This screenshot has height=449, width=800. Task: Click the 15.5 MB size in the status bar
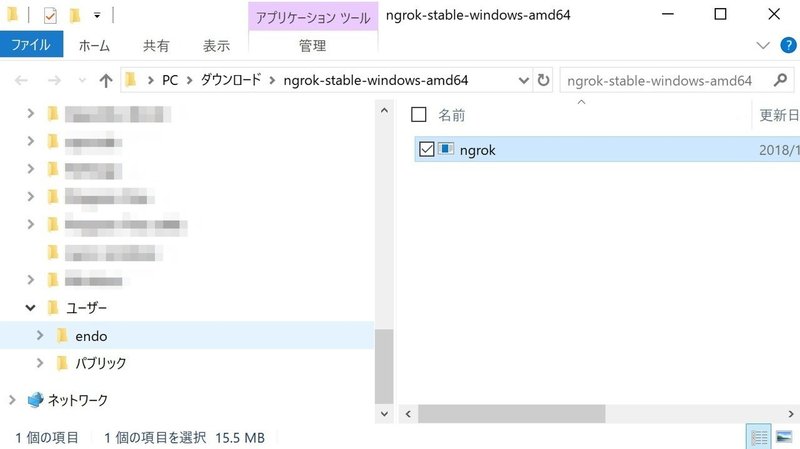click(x=240, y=437)
